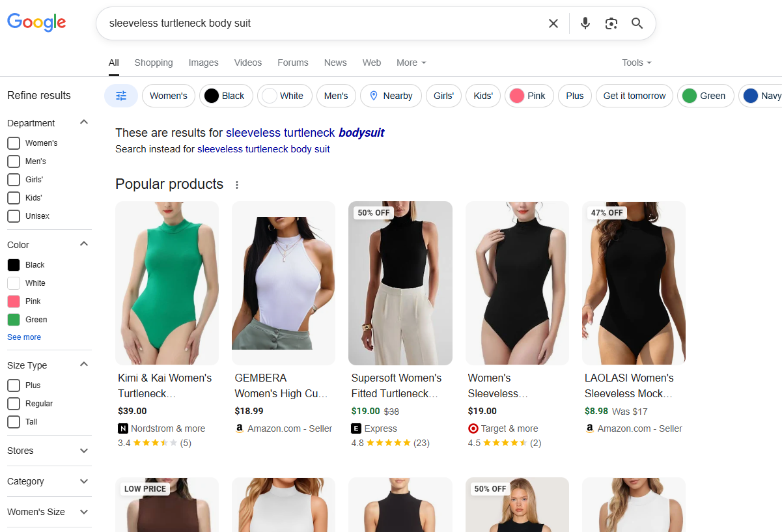Start voice search with microphone icon
Image resolution: width=782 pixels, height=532 pixels.
click(x=585, y=23)
